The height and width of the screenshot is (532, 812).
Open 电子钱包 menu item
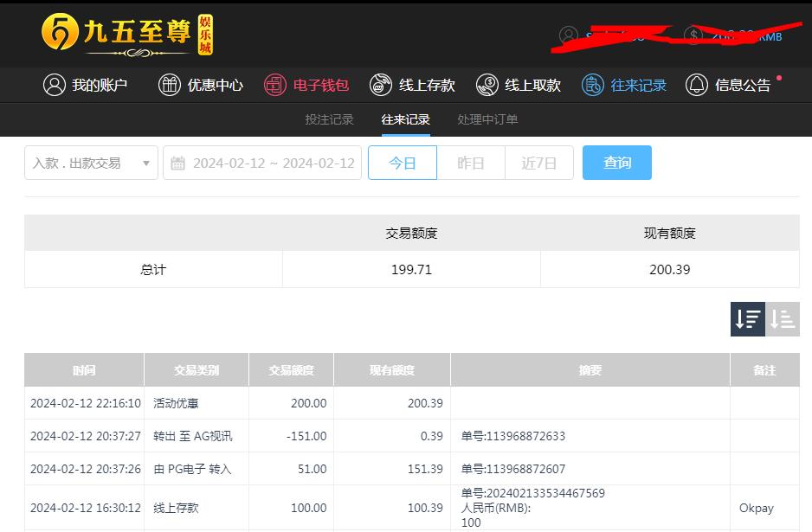306,85
